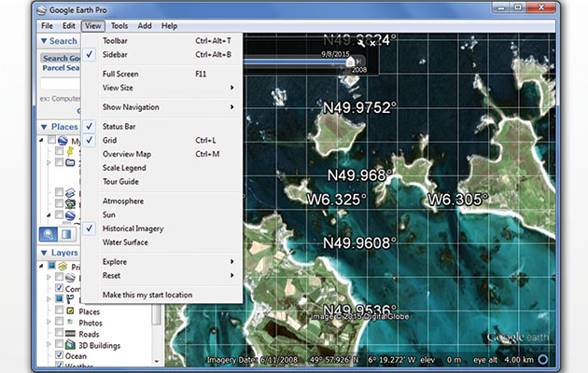Close the historical imagery slider
The width and height of the screenshot is (588, 373).
point(372,44)
